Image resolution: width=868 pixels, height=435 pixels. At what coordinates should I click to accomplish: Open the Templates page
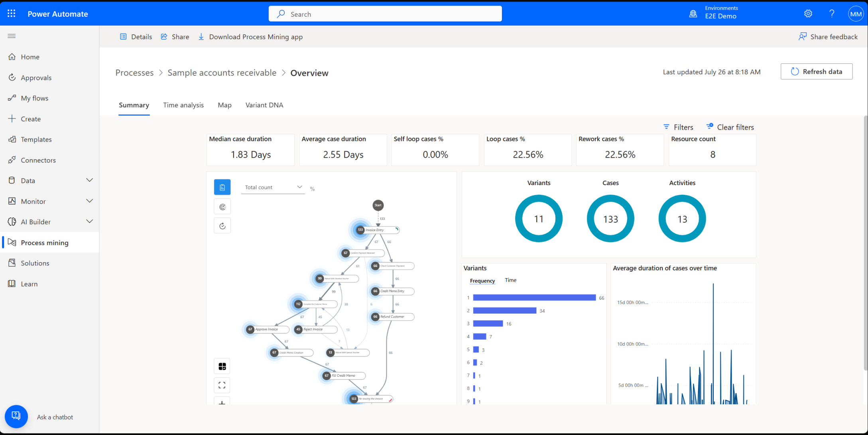36,139
